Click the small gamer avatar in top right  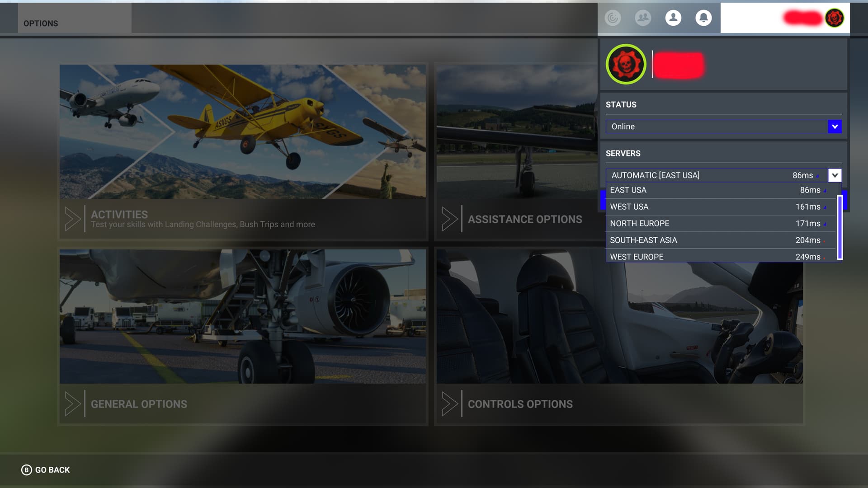tap(834, 18)
